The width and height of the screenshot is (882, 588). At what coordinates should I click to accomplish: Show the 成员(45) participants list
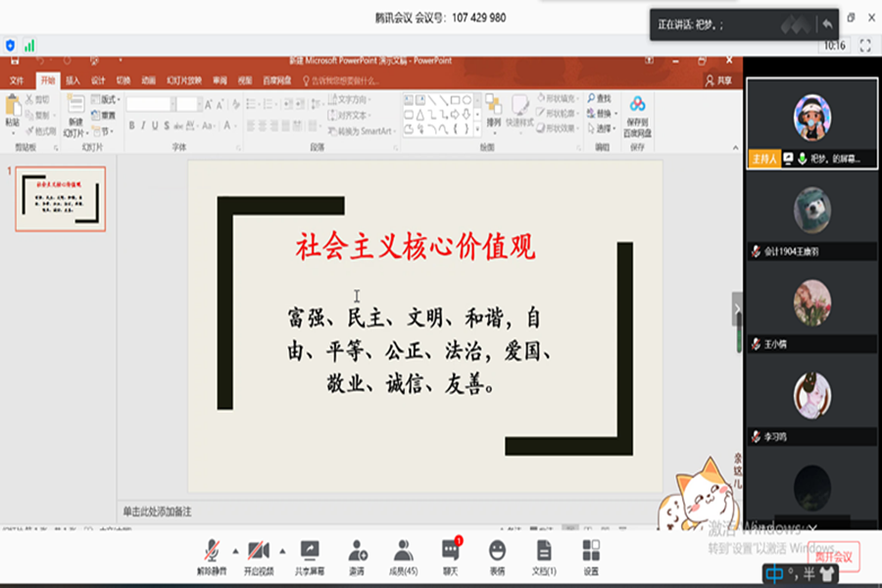pos(403,554)
